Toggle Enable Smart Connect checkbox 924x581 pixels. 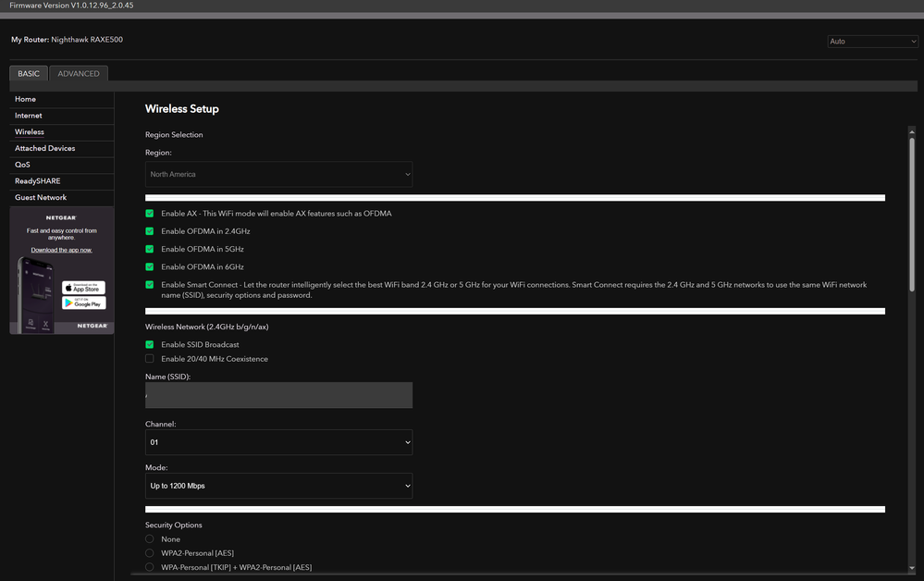(150, 285)
